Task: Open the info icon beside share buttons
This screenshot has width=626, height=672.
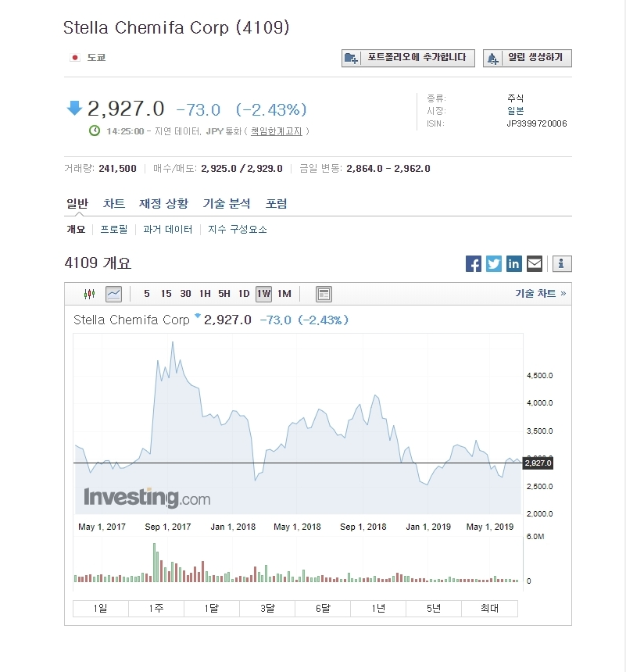Action: click(x=562, y=263)
